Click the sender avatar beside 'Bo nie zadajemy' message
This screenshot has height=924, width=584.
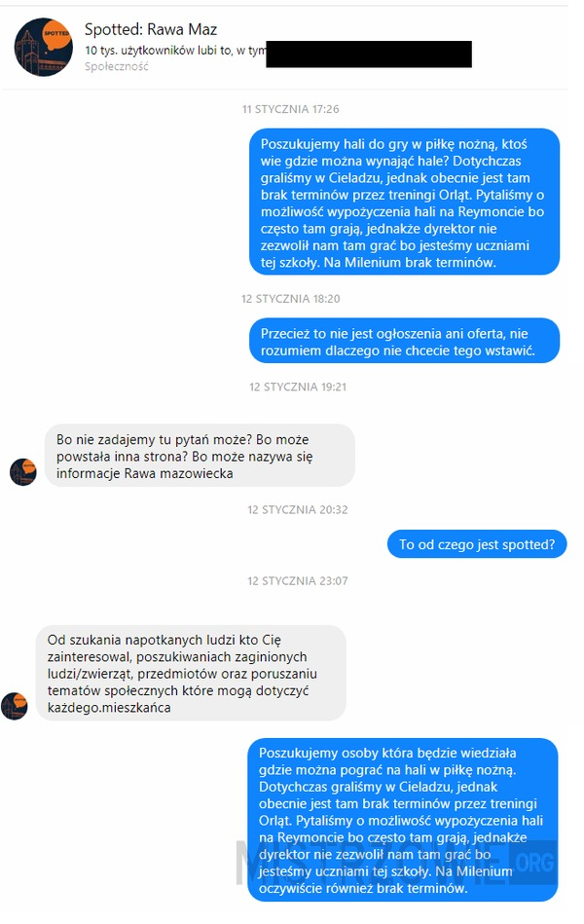pyautogui.click(x=23, y=472)
